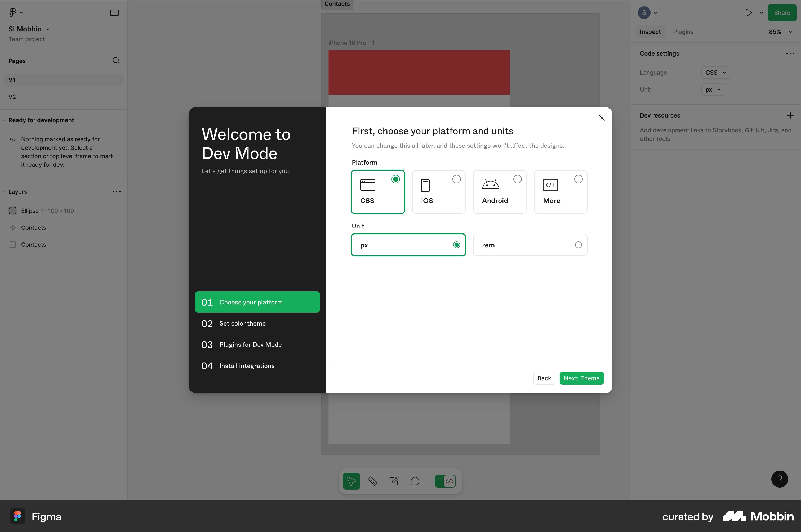Screen dimensions: 801x532
Task: Select the CSS platform radio button
Action: (395, 179)
